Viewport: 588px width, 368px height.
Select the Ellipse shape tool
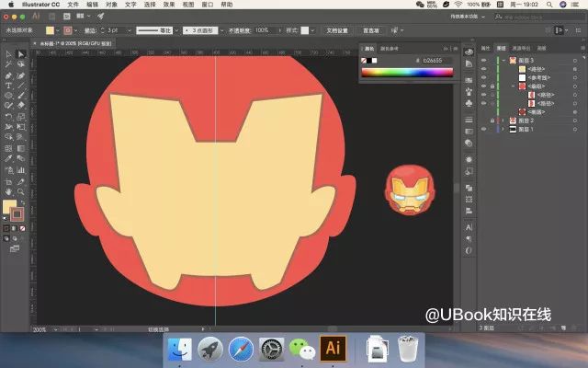8,96
